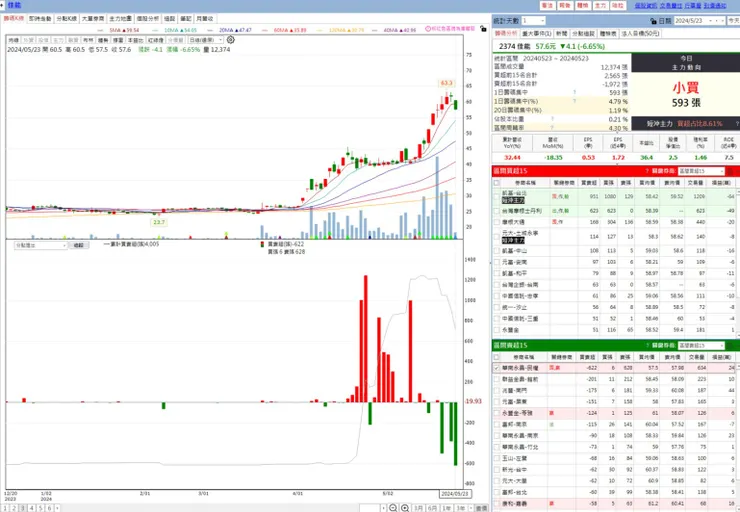This screenshot has height=512, width=740.
Task: Open help icon in 區間賣超15 header
Action: pyautogui.click(x=647, y=345)
